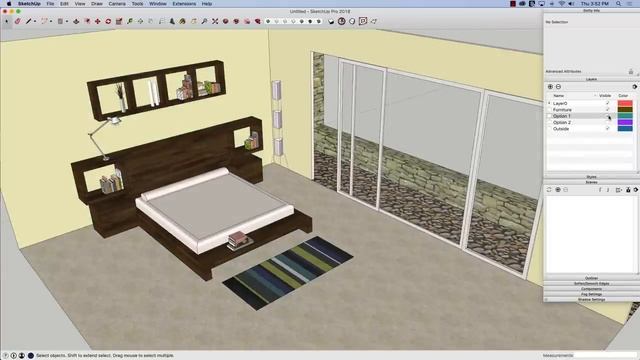Click the Add Scene plus icon
The width and height of the screenshot is (640, 360).
click(x=558, y=190)
